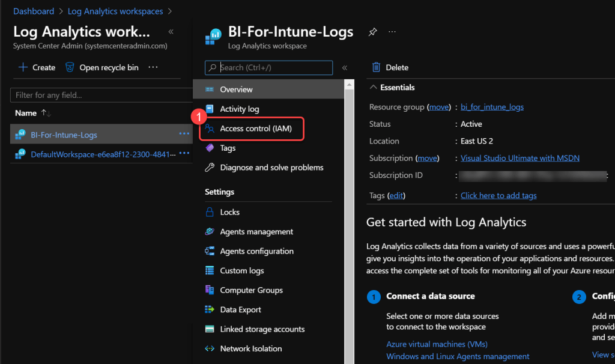
Task: Click Create new workspace button
Action: coord(37,67)
